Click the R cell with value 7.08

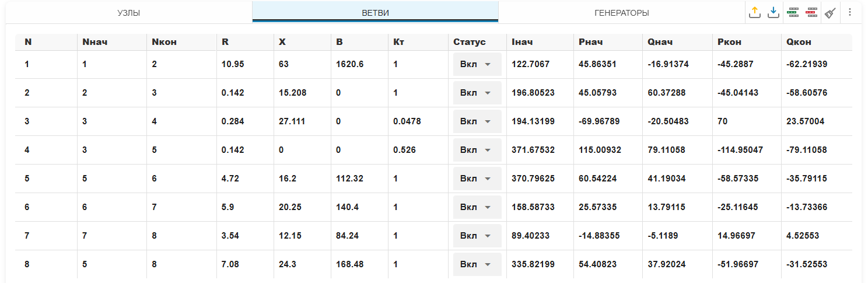coord(230,264)
